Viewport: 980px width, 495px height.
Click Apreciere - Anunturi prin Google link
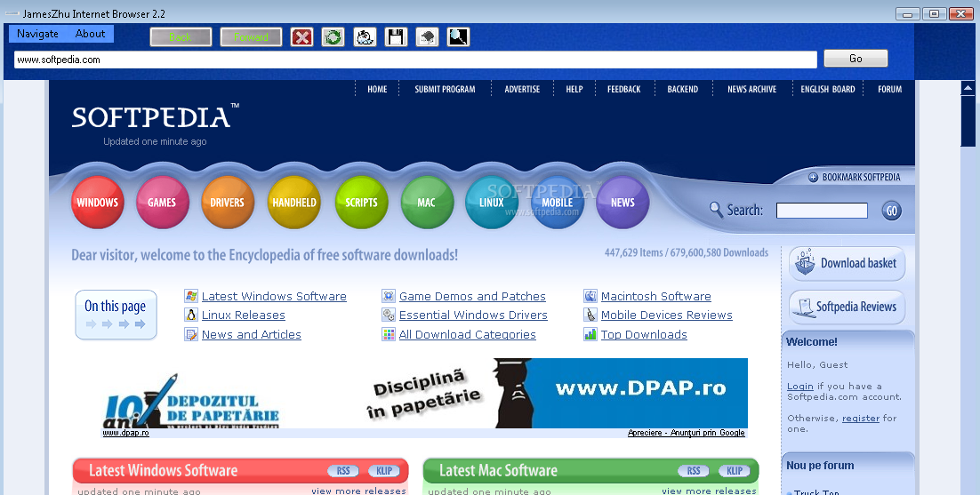tap(687, 433)
